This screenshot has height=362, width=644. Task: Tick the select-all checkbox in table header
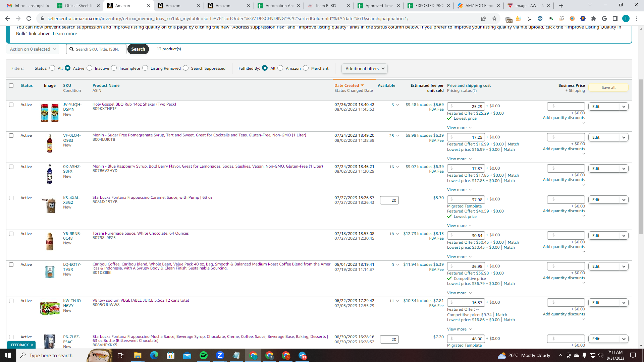click(x=11, y=86)
